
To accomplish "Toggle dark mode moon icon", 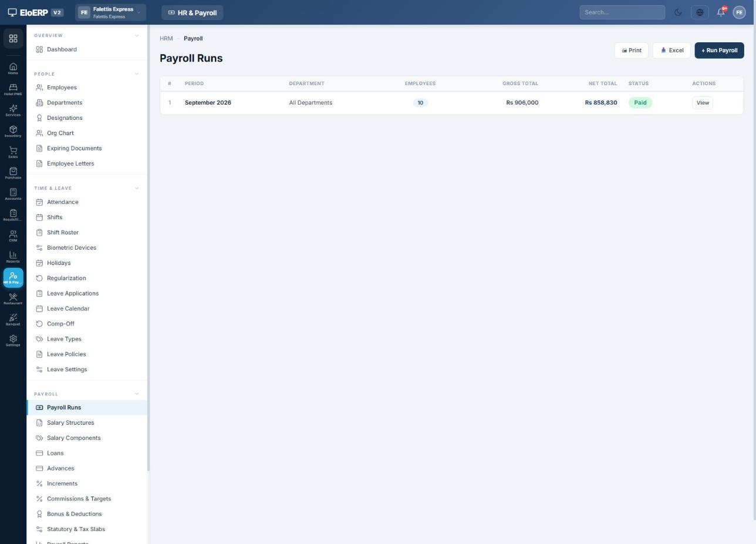I will tap(678, 12).
